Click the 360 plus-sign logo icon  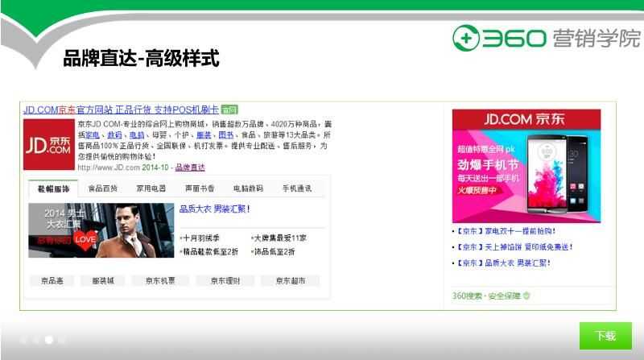pyautogui.click(x=466, y=38)
